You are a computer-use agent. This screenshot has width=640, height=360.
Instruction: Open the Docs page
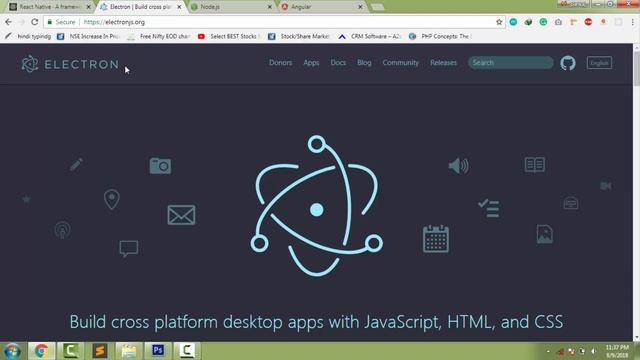click(338, 63)
